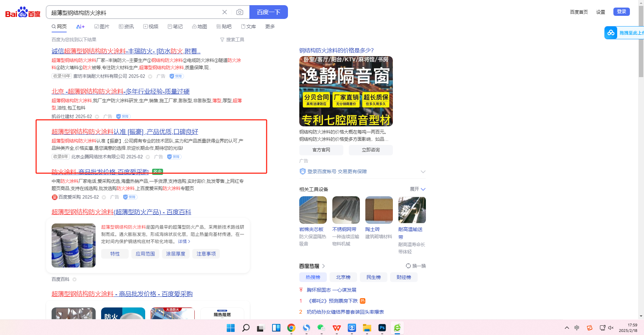The height and width of the screenshot is (335, 644).
Task: Click the 官方官网 button
Action: pyautogui.click(x=321, y=150)
